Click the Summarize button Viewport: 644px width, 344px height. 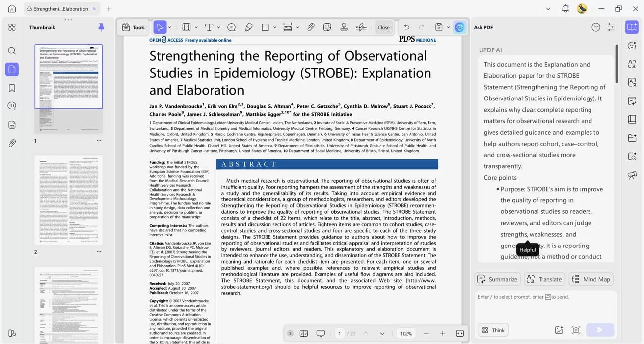coord(497,279)
